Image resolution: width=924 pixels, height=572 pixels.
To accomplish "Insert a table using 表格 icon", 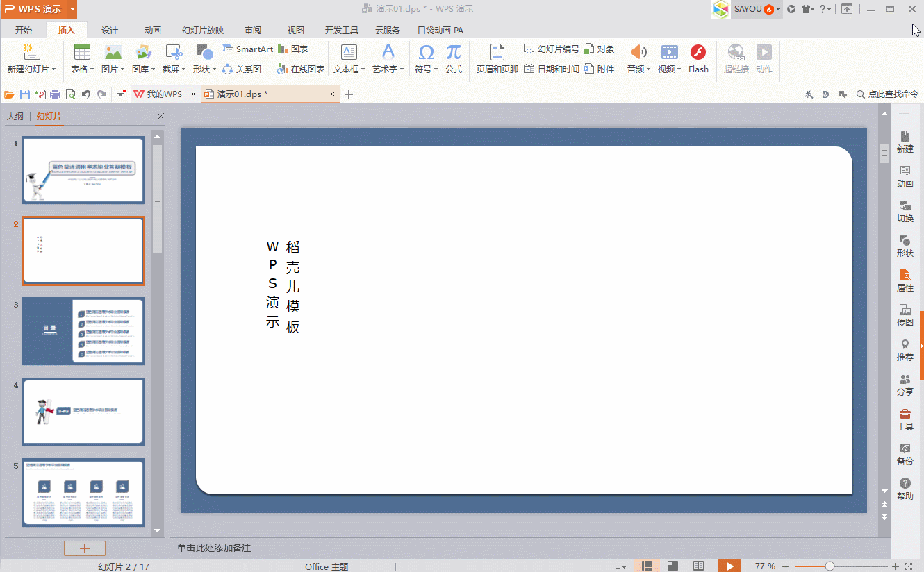I will tap(82, 52).
